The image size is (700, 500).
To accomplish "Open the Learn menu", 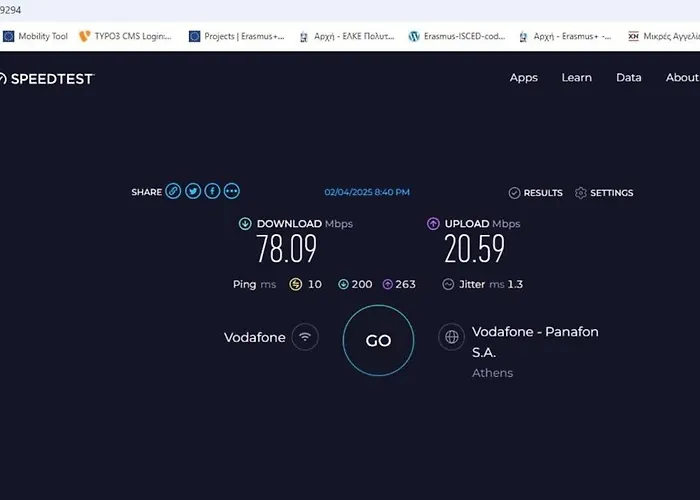I will pos(576,78).
